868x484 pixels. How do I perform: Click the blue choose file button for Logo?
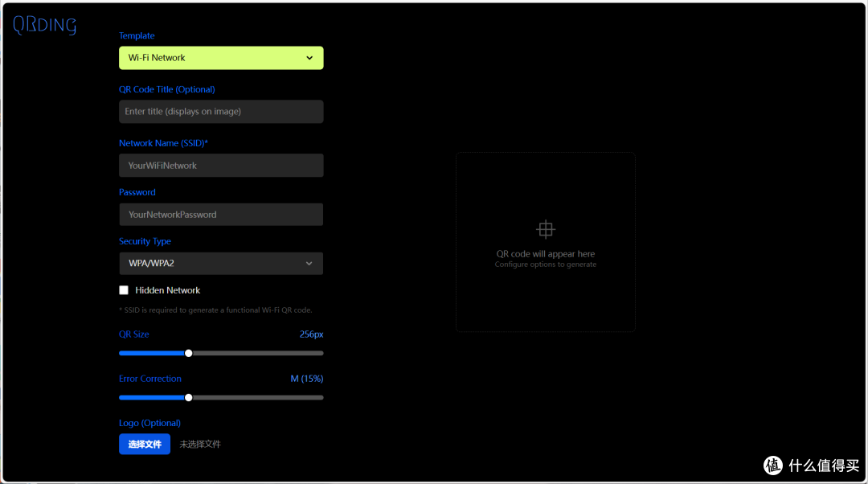pyautogui.click(x=145, y=444)
